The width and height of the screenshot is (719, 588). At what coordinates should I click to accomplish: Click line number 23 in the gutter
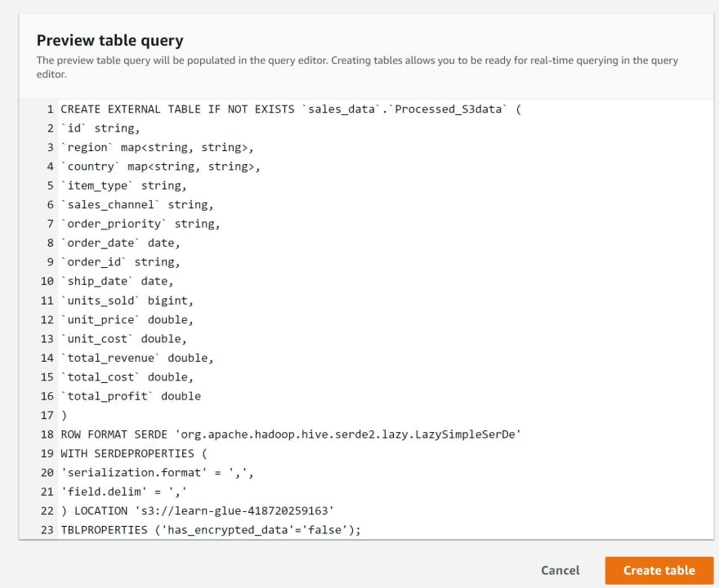pyautogui.click(x=47, y=530)
